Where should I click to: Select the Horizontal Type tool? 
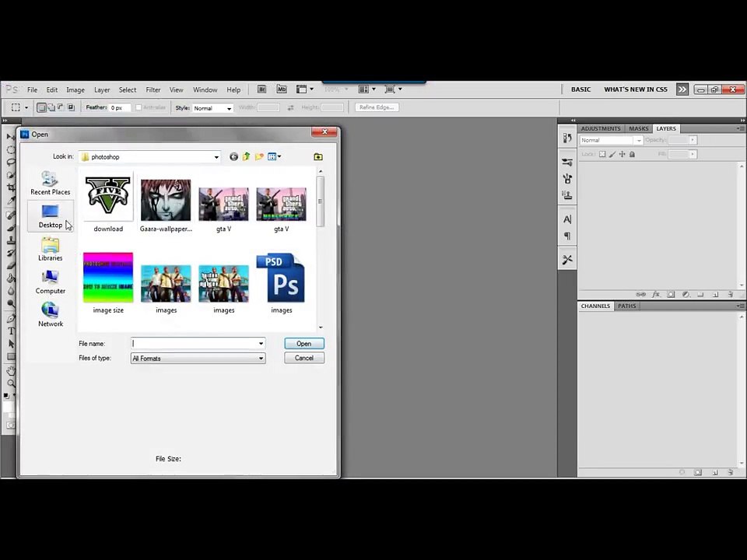click(x=10, y=331)
